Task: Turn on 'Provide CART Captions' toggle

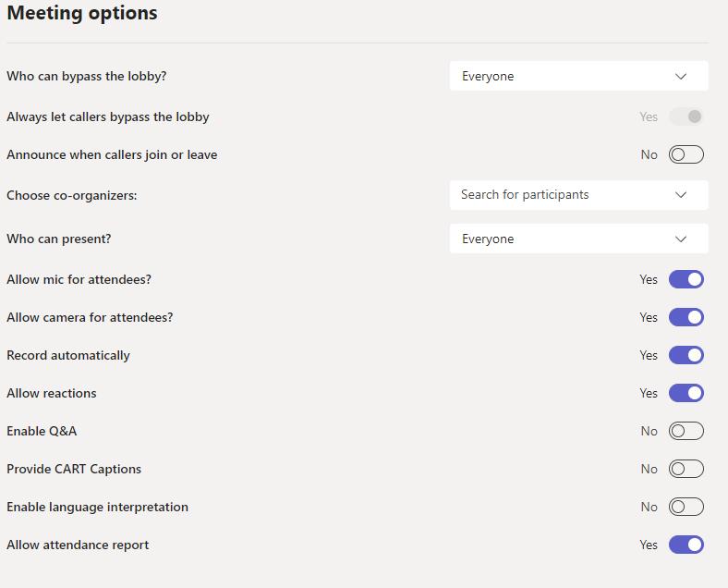Action: tap(686, 469)
